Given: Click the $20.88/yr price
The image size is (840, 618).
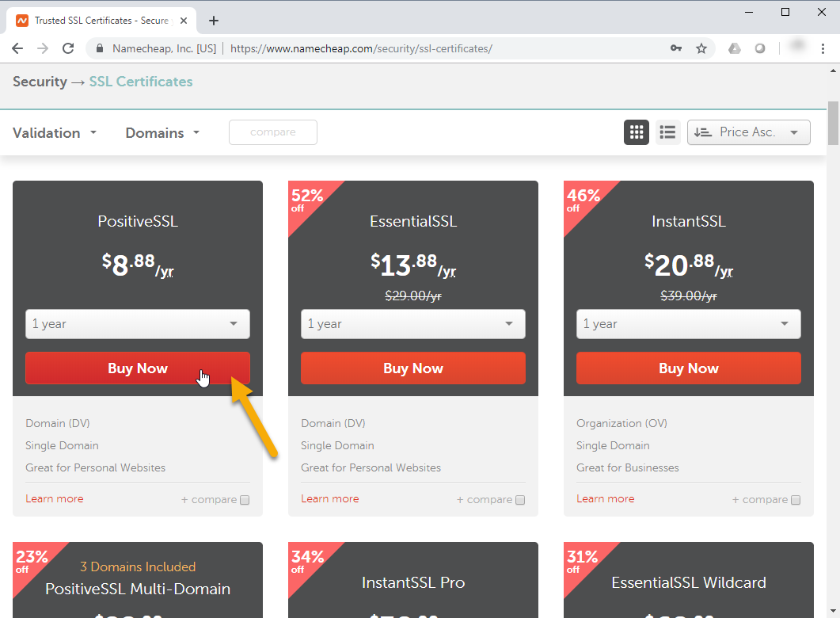Looking at the screenshot, I should tap(689, 265).
